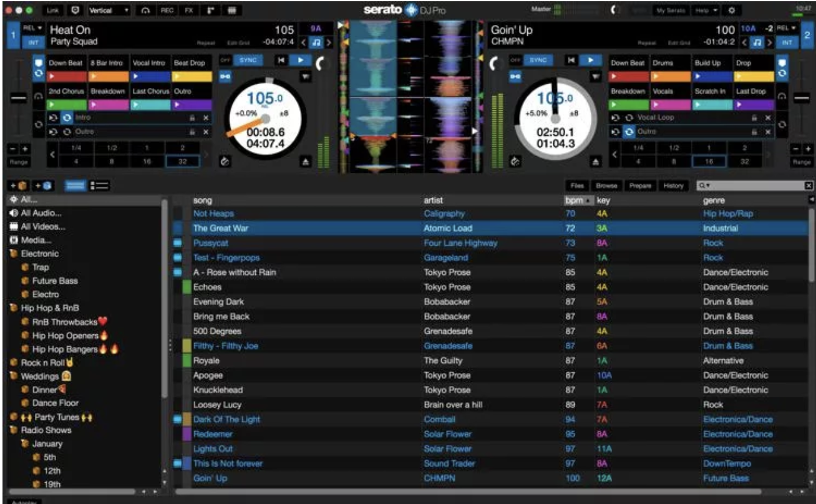Delete the Vocal Loop on deck 2
Image resolution: width=816 pixels, height=504 pixels.
click(768, 117)
